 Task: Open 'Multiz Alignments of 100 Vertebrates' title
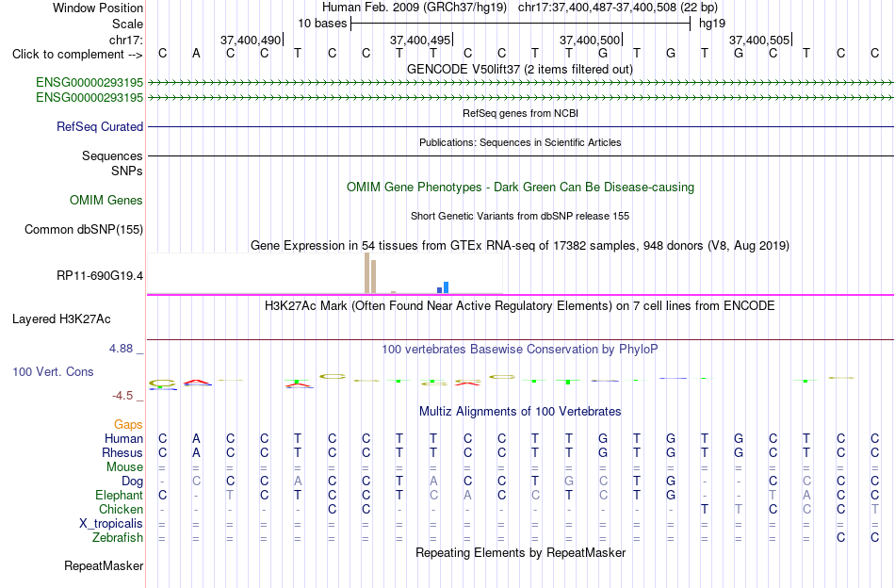[x=520, y=412]
